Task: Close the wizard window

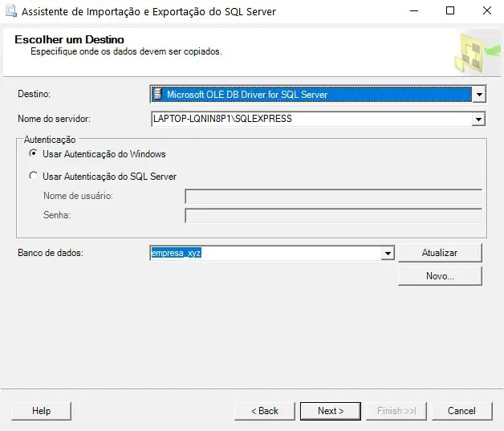Action: pos(487,11)
